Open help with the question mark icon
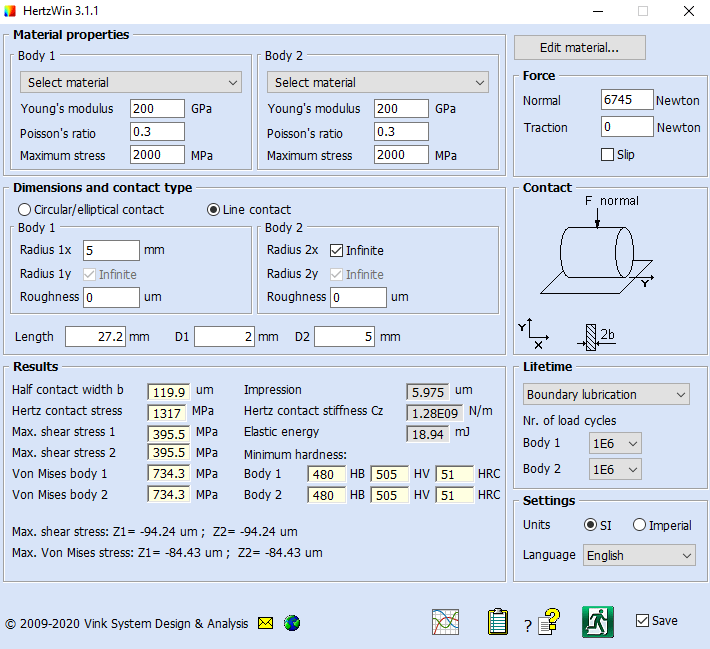 (x=547, y=622)
